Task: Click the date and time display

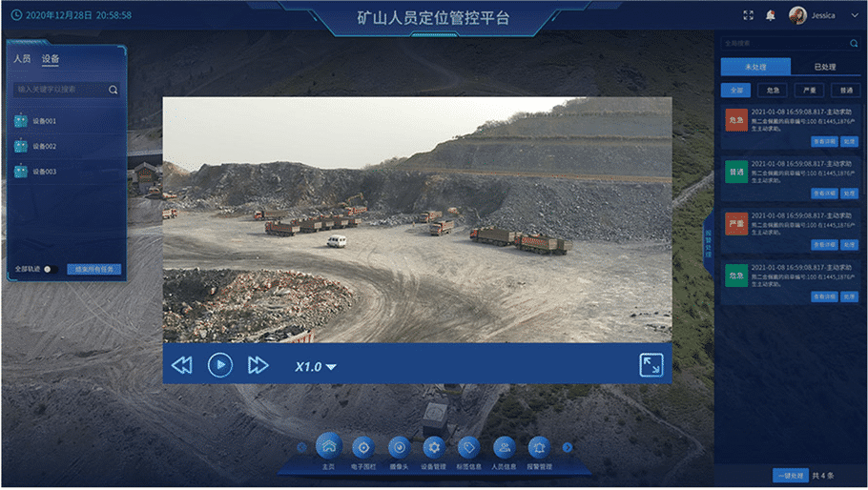Action: pos(72,15)
